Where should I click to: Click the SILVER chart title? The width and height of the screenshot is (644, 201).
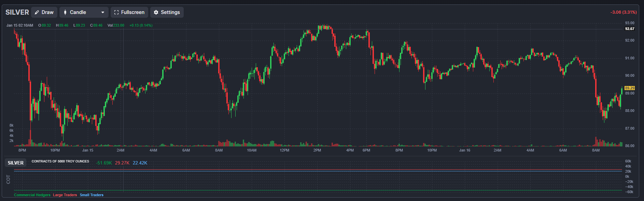(17, 12)
